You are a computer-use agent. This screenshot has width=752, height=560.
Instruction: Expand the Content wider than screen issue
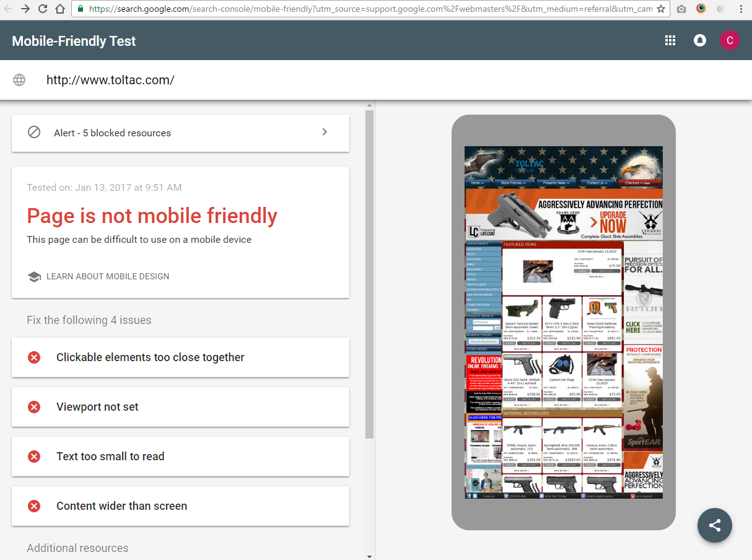pos(180,506)
